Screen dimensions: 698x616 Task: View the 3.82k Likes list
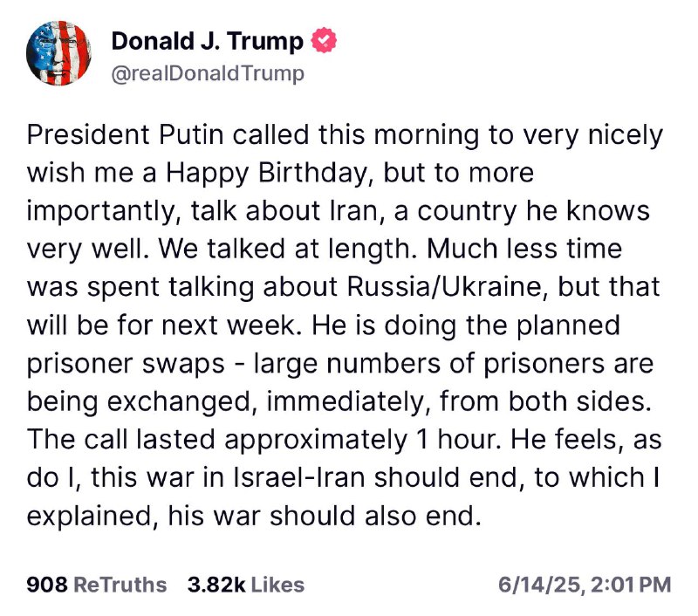click(246, 585)
